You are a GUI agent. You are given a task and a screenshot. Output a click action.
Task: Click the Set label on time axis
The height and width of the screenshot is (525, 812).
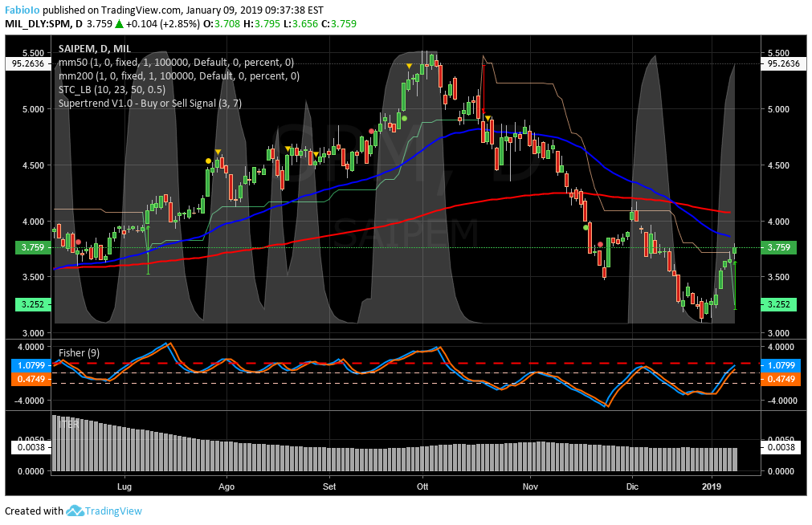[x=329, y=486]
